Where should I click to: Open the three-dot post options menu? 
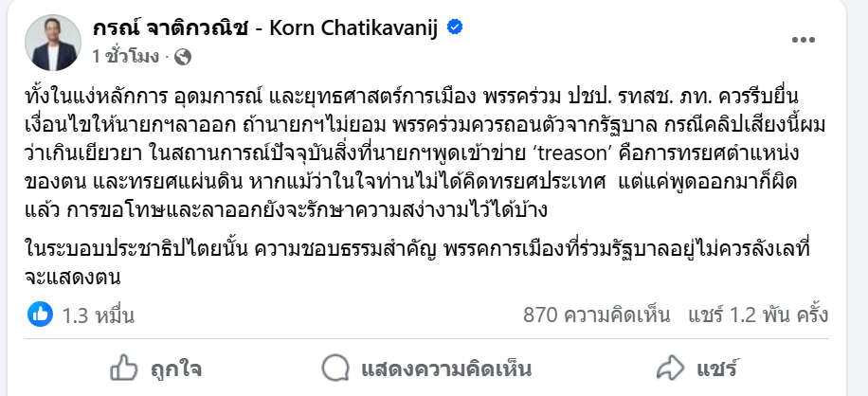point(803,40)
